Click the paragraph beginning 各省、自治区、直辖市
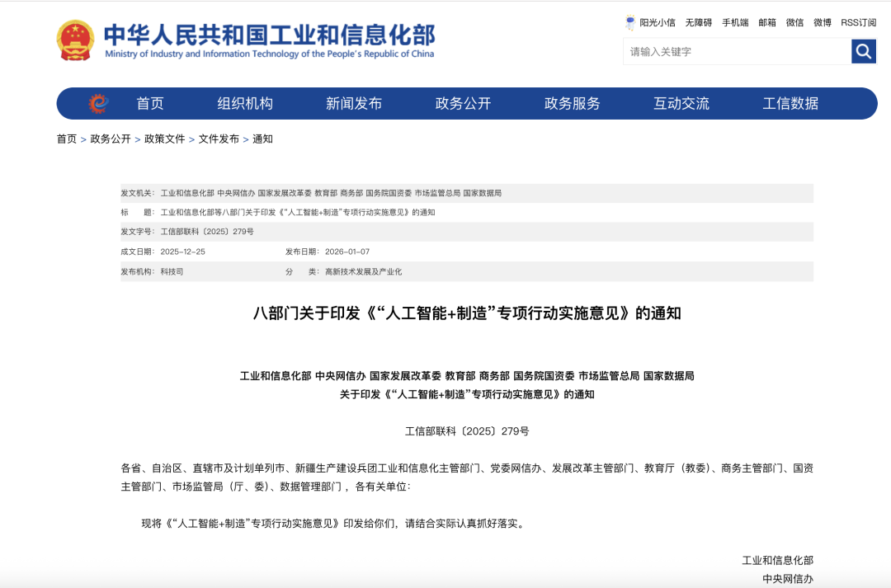The width and height of the screenshot is (891, 588). [467, 477]
